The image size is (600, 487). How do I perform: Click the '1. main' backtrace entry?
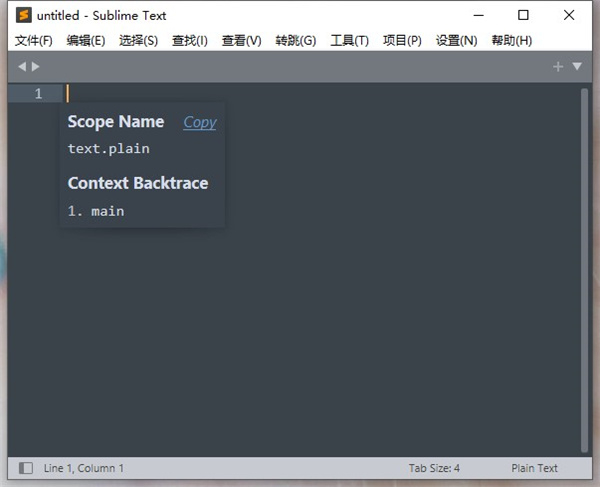[96, 211]
